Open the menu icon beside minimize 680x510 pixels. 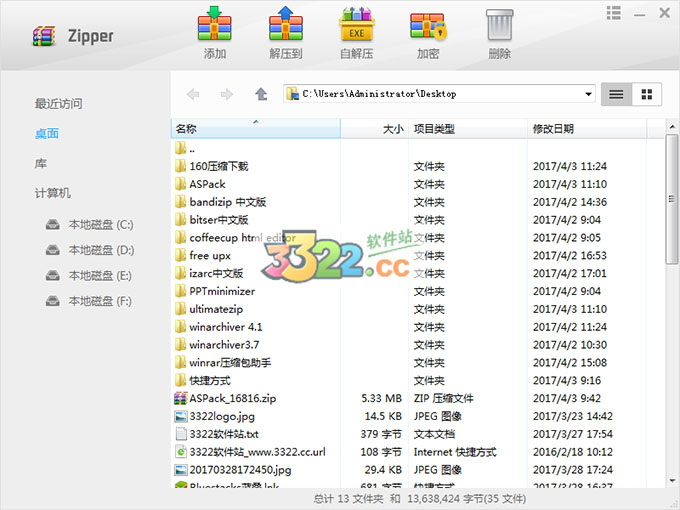point(613,13)
